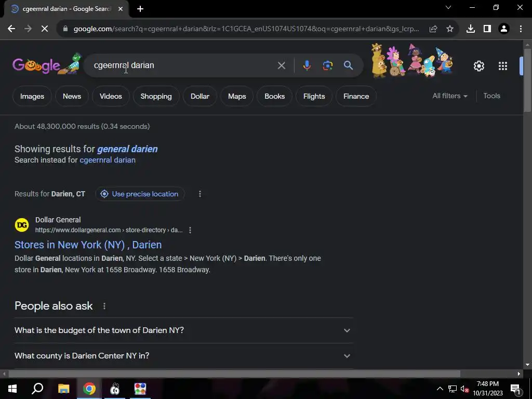Open network tray icon
This screenshot has width=532, height=399.
coord(453,389)
